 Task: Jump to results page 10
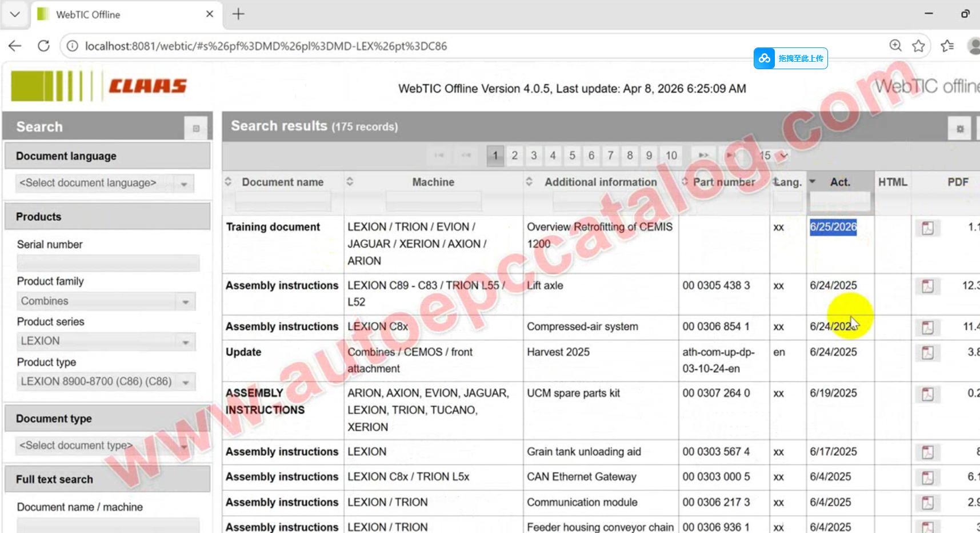pyautogui.click(x=671, y=156)
